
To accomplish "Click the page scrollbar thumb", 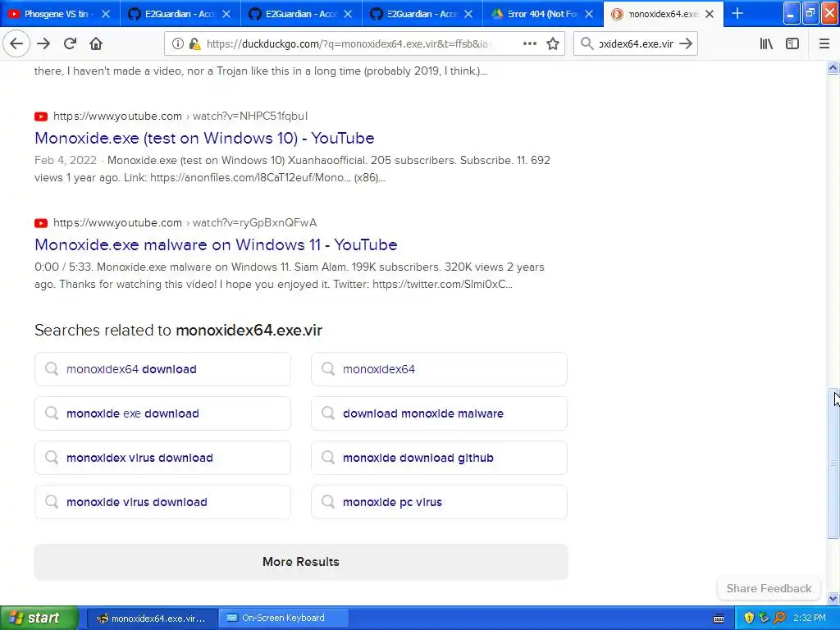I will coord(833,463).
